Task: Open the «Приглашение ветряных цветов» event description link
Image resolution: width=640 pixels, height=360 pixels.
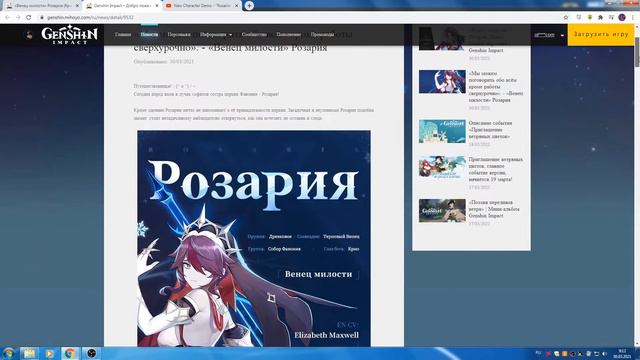Action: [x=490, y=130]
